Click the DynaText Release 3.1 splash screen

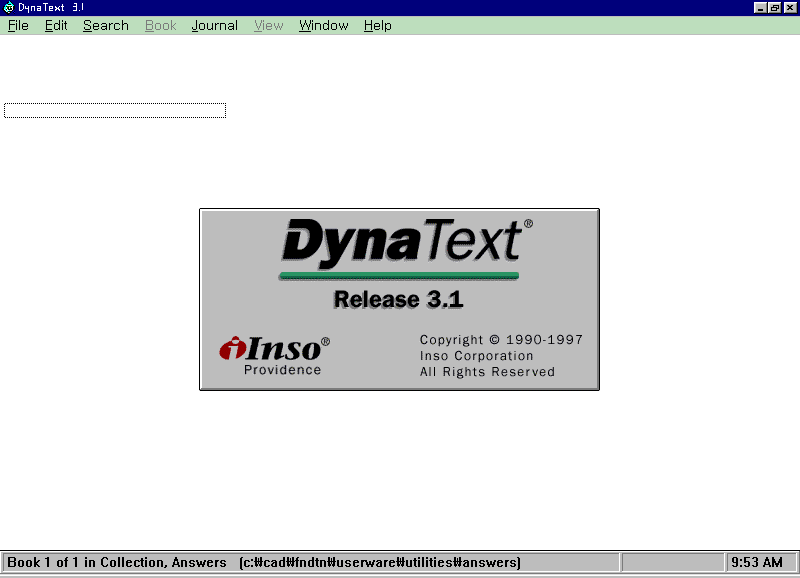click(x=399, y=299)
